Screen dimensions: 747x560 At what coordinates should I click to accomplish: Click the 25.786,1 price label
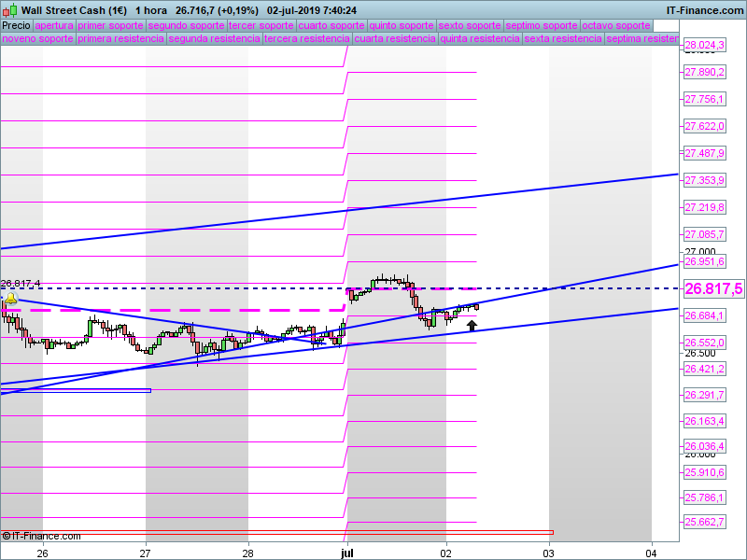point(705,497)
